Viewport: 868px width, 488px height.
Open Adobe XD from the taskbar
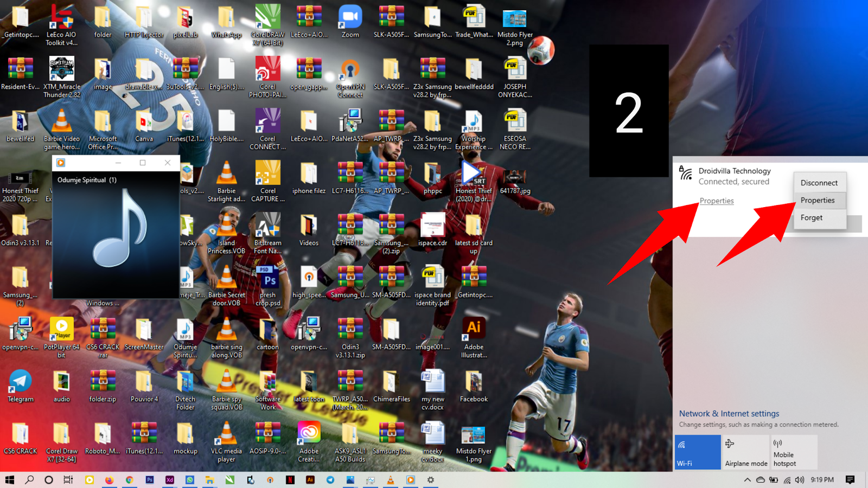169,480
